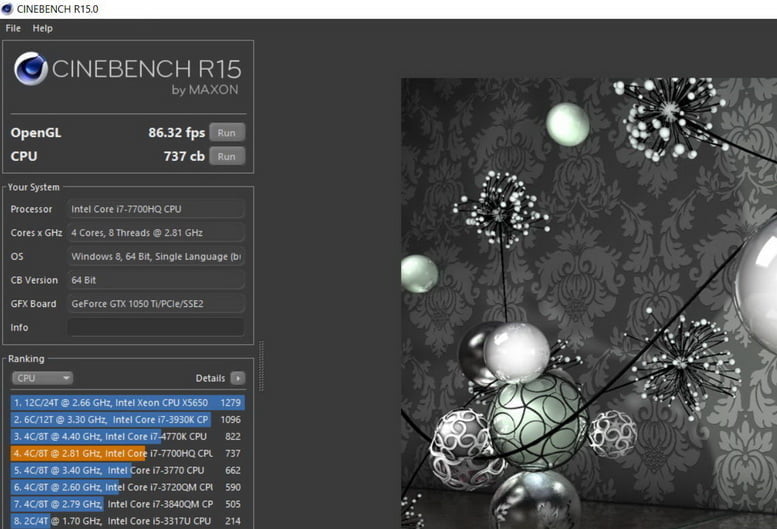The height and width of the screenshot is (529, 777).
Task: Open the File menu
Action: coord(13,28)
